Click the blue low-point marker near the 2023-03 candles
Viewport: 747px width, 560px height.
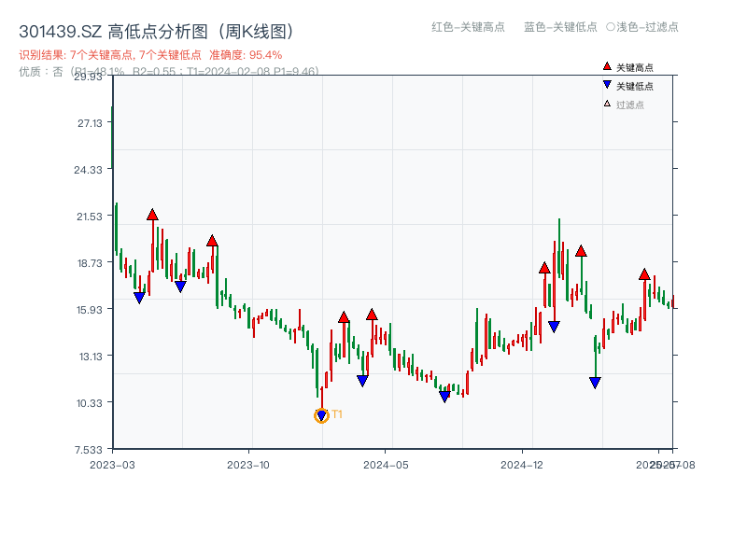click(138, 296)
